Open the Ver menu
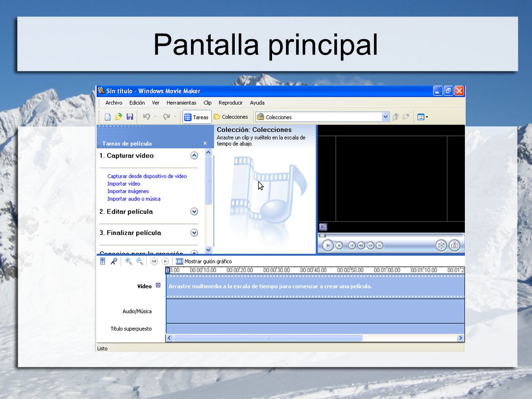532x399 pixels. click(x=156, y=103)
